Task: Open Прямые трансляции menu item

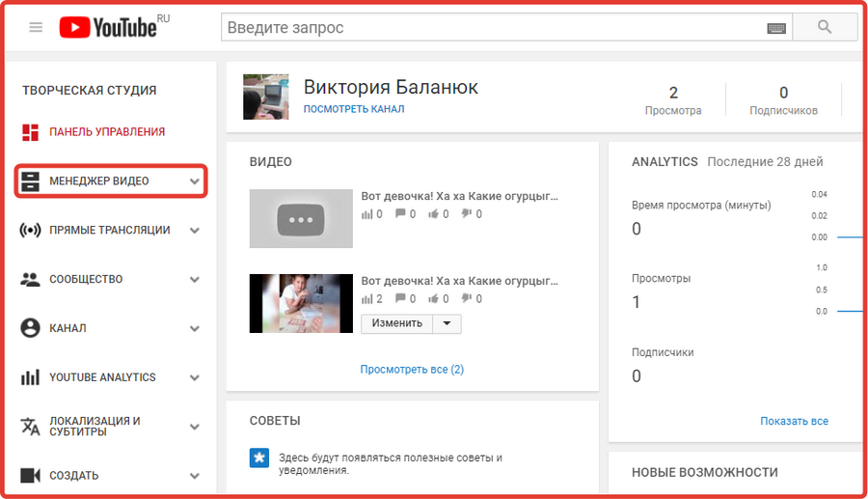Action: click(111, 230)
